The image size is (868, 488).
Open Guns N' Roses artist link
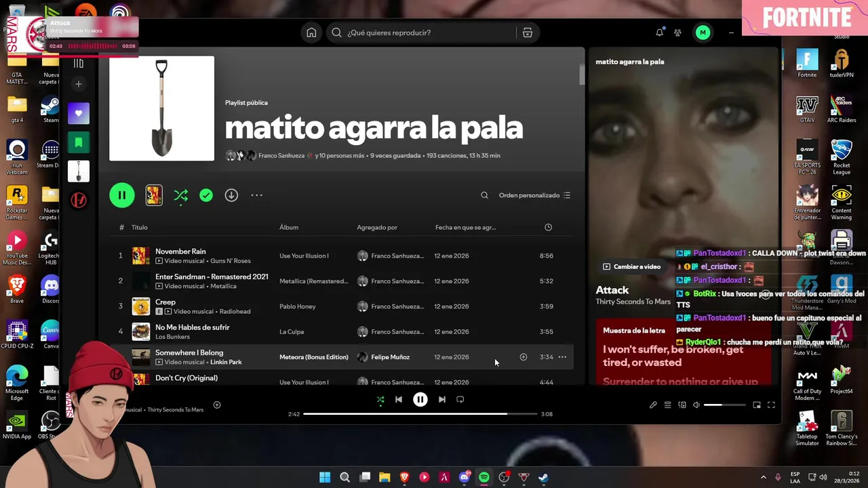[x=231, y=261]
